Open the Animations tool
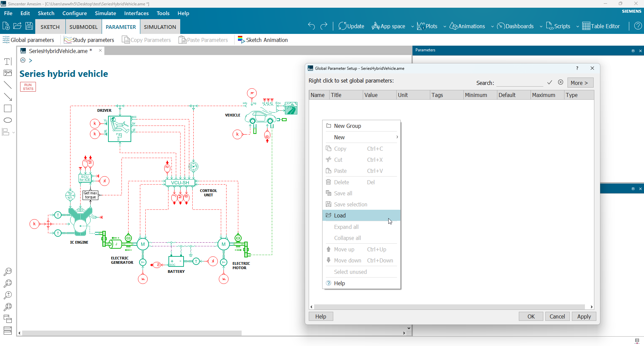Viewport: 644px width, 346px height. pos(467,26)
